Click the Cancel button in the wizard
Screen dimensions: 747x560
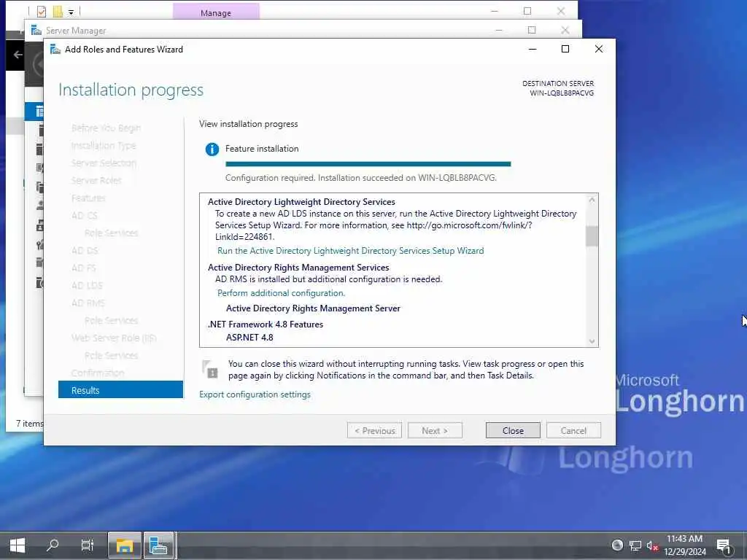[x=573, y=430]
